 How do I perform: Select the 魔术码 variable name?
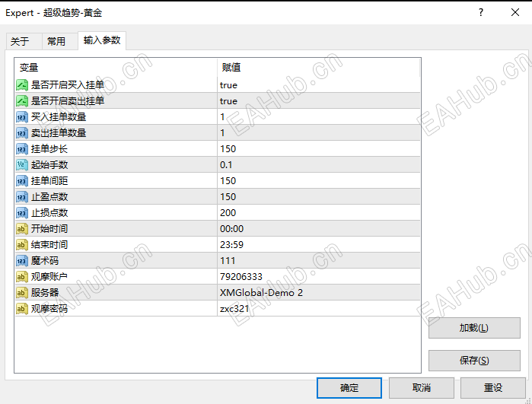tap(45, 260)
